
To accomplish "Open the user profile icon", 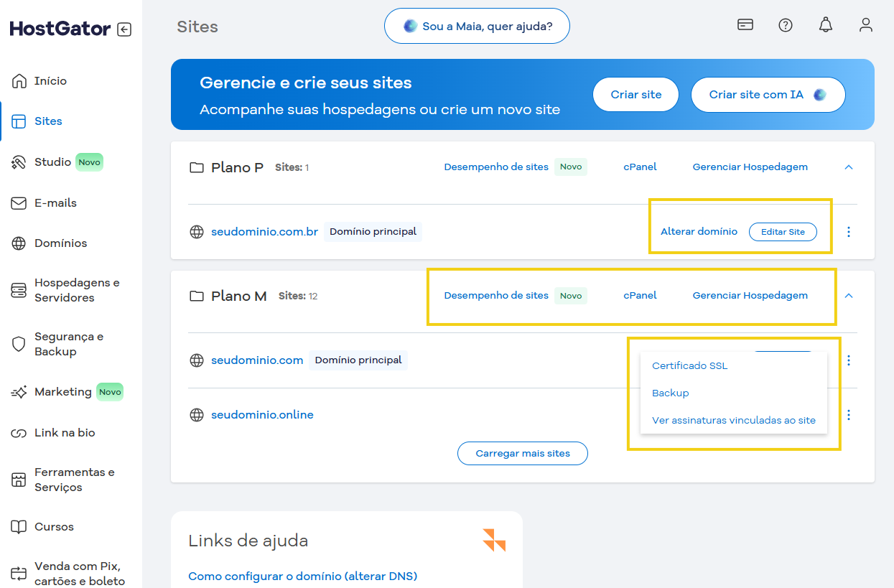I will pos(866,25).
